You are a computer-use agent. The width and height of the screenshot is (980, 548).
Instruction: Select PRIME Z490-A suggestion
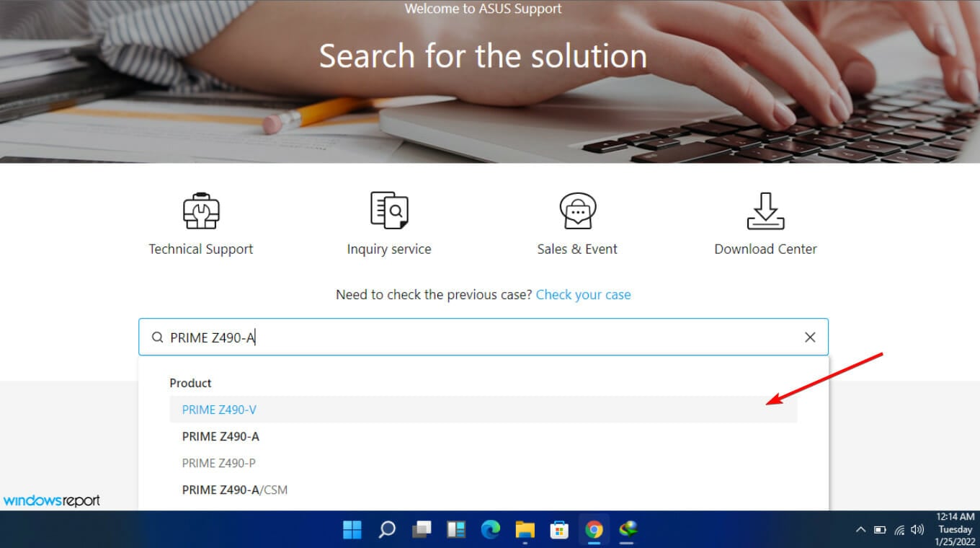click(x=484, y=436)
